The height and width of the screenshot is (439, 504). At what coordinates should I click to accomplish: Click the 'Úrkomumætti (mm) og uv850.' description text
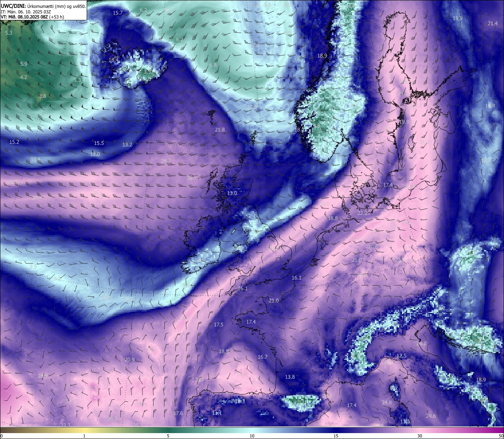click(x=56, y=6)
